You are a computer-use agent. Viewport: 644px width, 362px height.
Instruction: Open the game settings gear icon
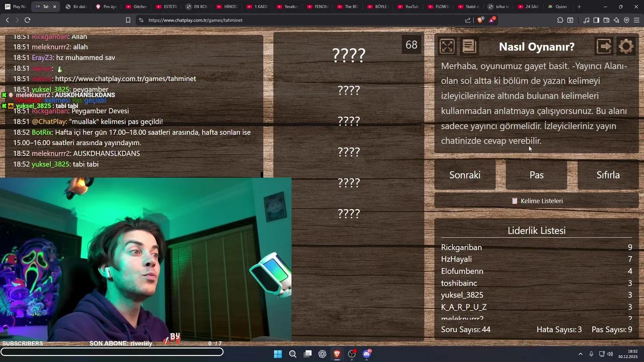click(626, 47)
